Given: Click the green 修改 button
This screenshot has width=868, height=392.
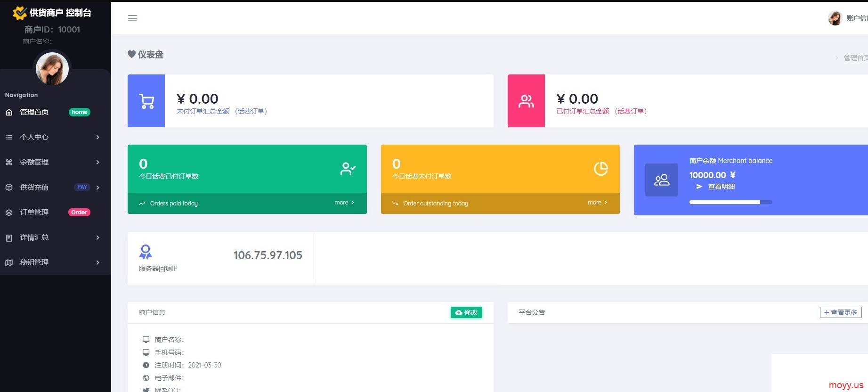Looking at the screenshot, I should 466,312.
